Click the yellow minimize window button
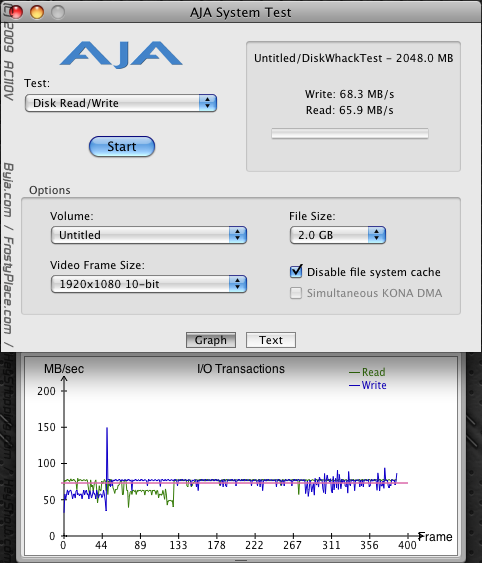The image size is (482, 563). click(x=37, y=12)
